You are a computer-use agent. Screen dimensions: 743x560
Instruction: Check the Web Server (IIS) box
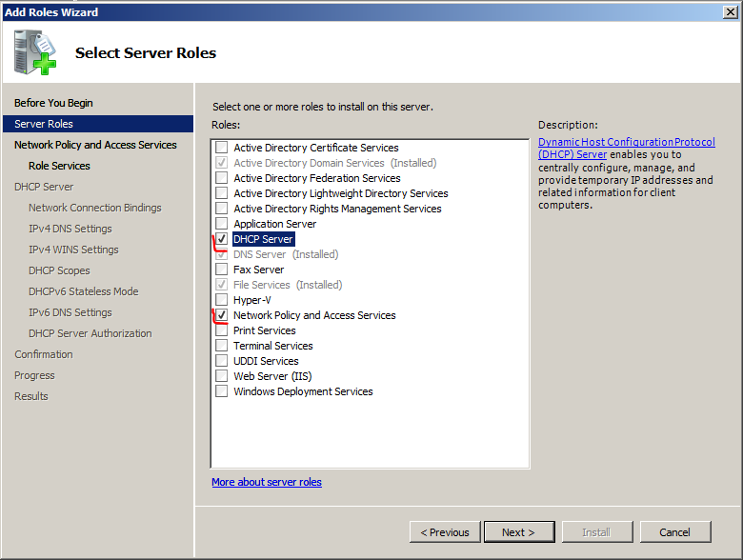point(221,375)
